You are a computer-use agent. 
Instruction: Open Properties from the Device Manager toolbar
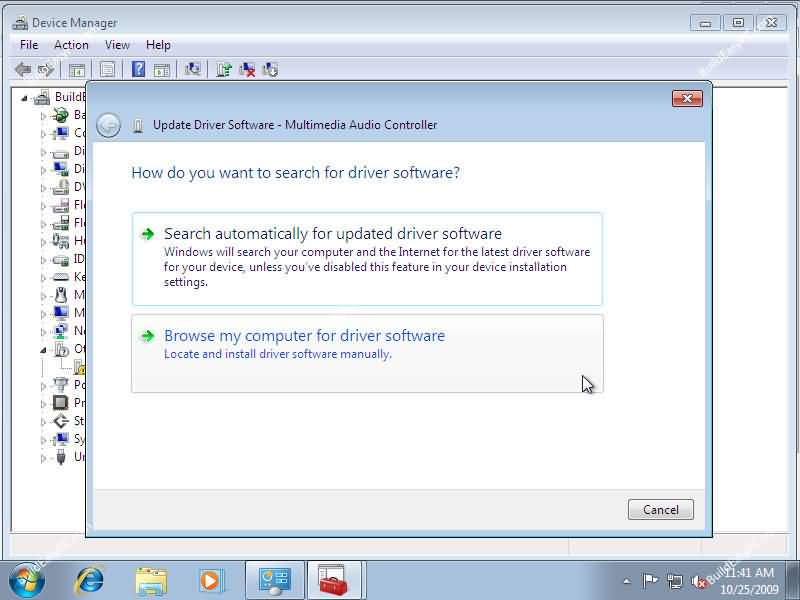107,69
